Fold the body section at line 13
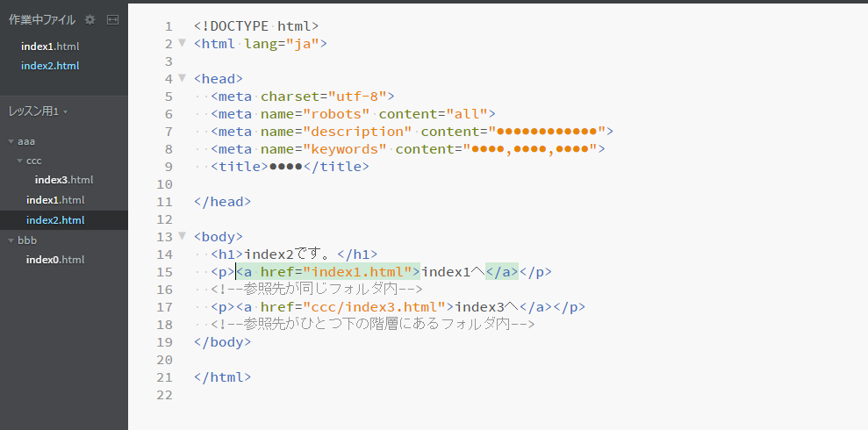The height and width of the screenshot is (430, 868). (182, 236)
